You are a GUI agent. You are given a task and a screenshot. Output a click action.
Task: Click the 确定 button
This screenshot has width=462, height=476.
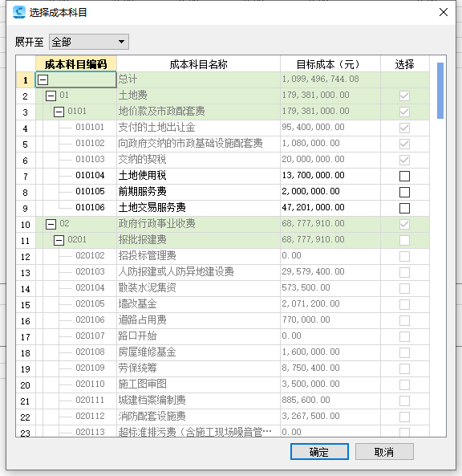point(319,452)
